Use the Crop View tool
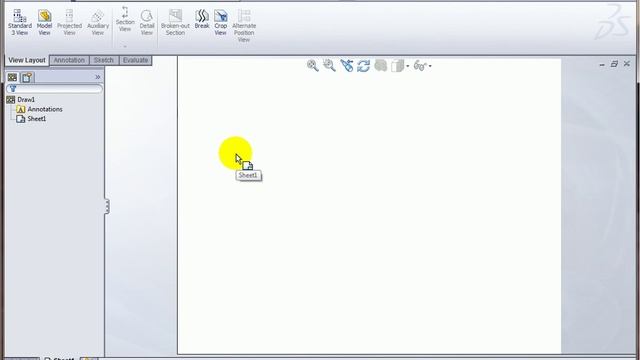 220,22
